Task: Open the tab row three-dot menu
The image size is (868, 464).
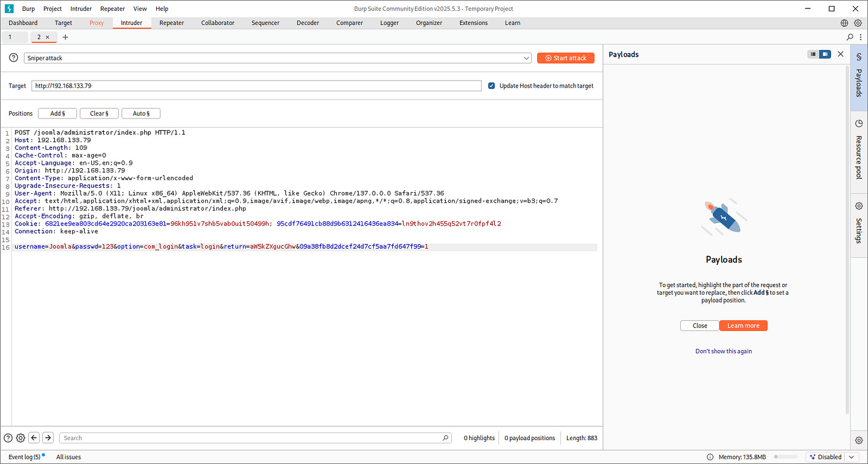Action: point(861,37)
